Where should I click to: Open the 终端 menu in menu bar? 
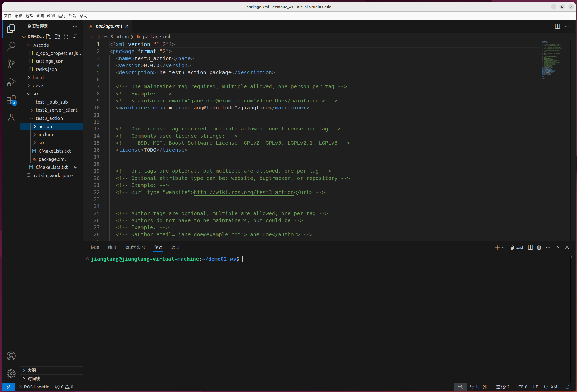[72, 16]
